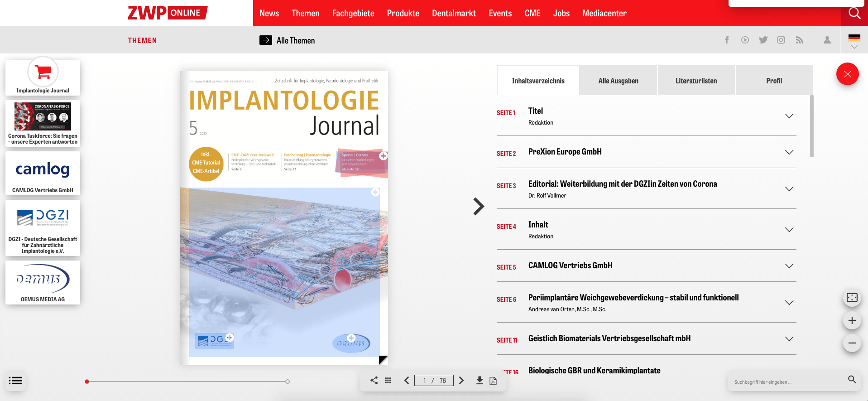Expand the Seite 4 Inhalt entry

coord(789,229)
